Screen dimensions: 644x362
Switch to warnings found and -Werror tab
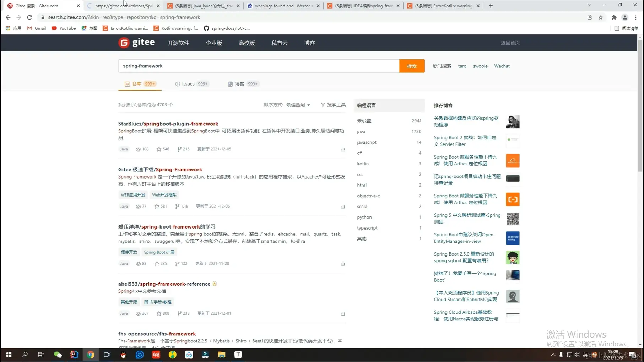click(x=283, y=6)
